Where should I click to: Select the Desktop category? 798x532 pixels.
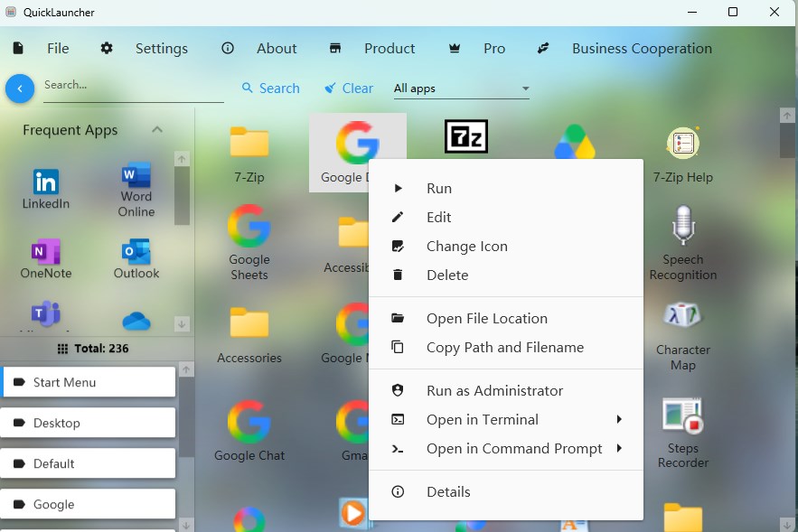click(x=88, y=423)
